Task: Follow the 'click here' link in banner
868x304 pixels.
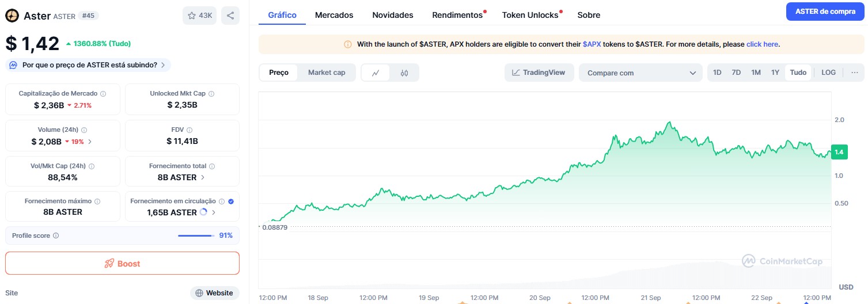Action: (762, 44)
